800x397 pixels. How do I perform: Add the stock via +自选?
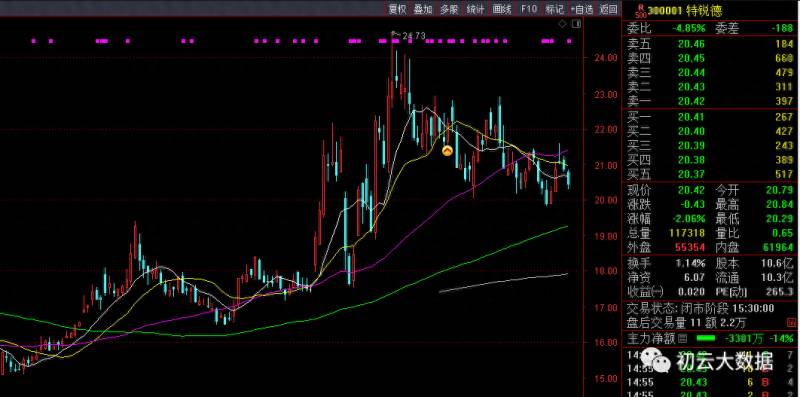pyautogui.click(x=582, y=9)
